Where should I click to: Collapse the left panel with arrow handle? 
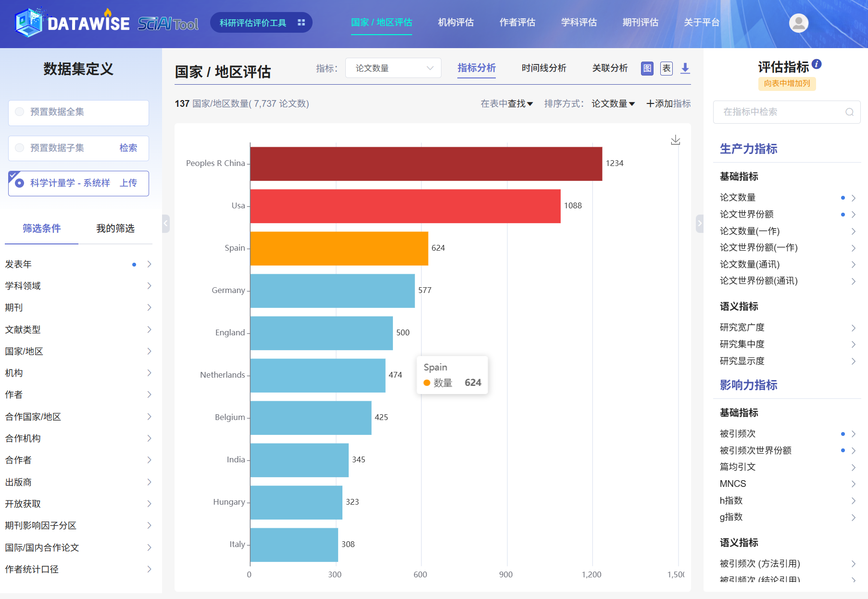166,223
